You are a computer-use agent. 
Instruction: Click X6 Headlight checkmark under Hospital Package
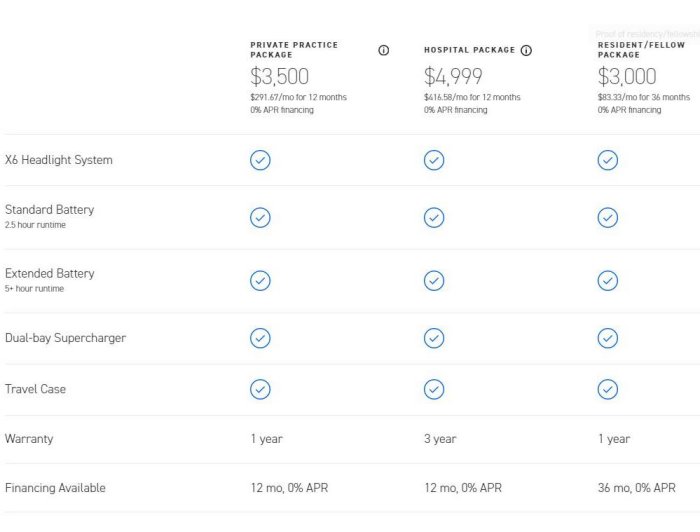tap(434, 160)
